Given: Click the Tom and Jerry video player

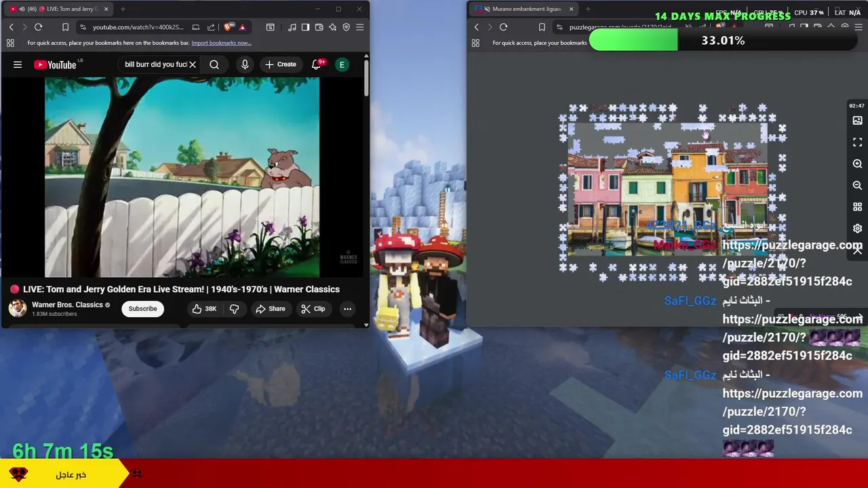Looking at the screenshot, I should (x=182, y=178).
